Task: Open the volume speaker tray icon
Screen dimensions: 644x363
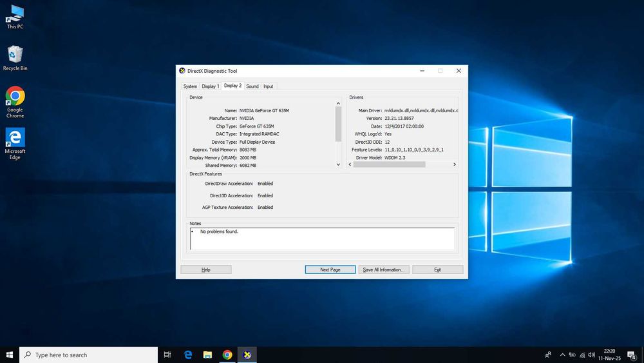Action: [591, 355]
